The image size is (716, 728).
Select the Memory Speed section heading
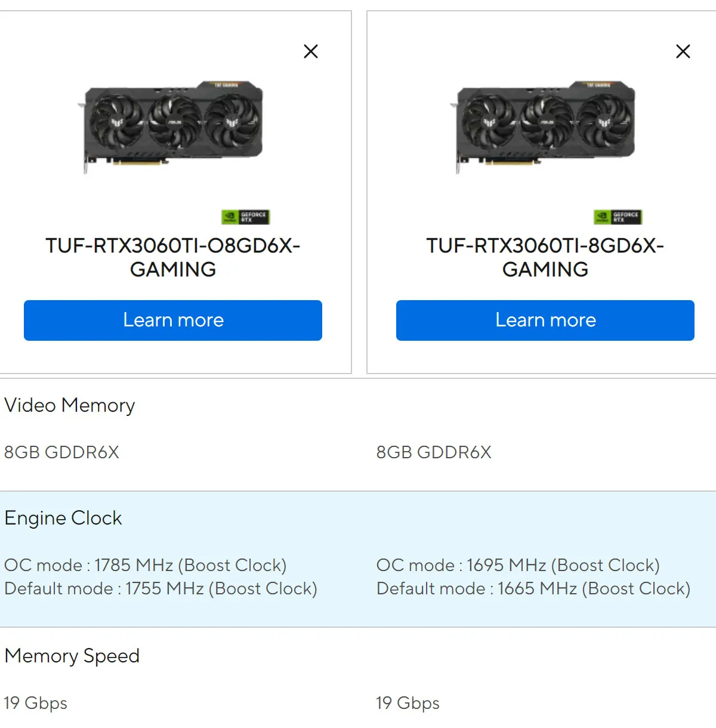72,656
